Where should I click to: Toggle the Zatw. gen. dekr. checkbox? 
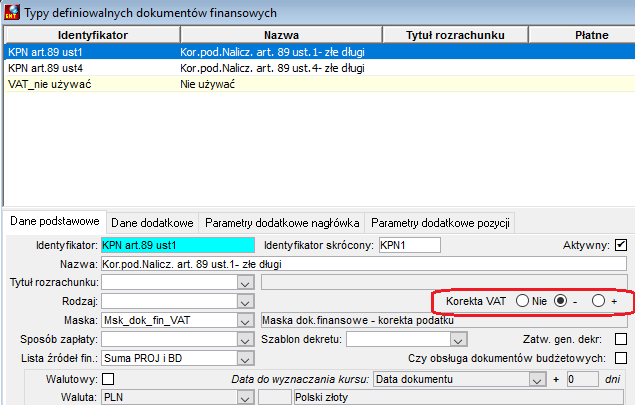[x=620, y=339]
